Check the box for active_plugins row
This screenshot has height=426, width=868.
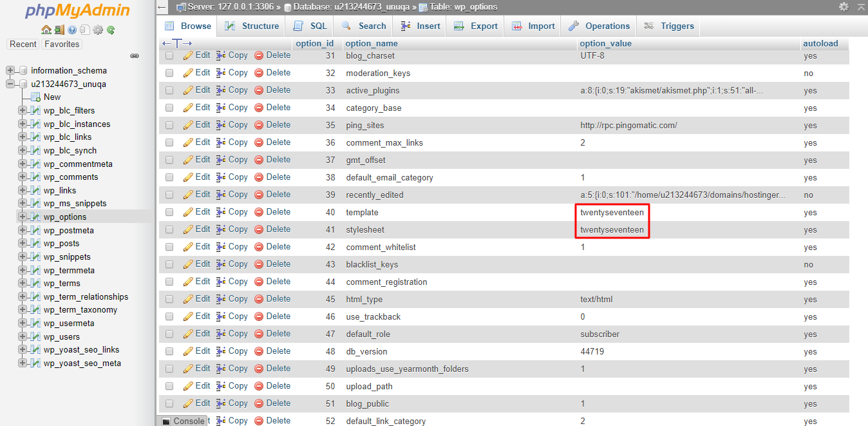[169, 90]
